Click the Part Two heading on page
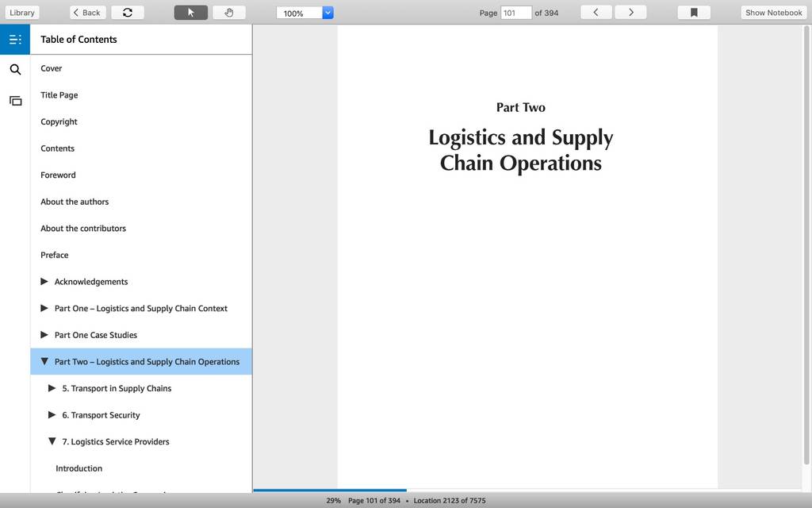The height and width of the screenshot is (508, 812). [520, 107]
